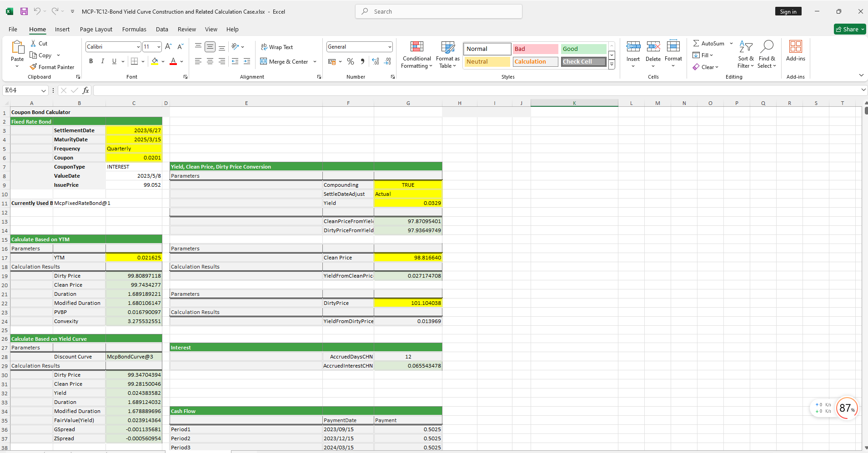Toggle Middle Align
Viewport: 868px width, 453px height.
pos(210,46)
